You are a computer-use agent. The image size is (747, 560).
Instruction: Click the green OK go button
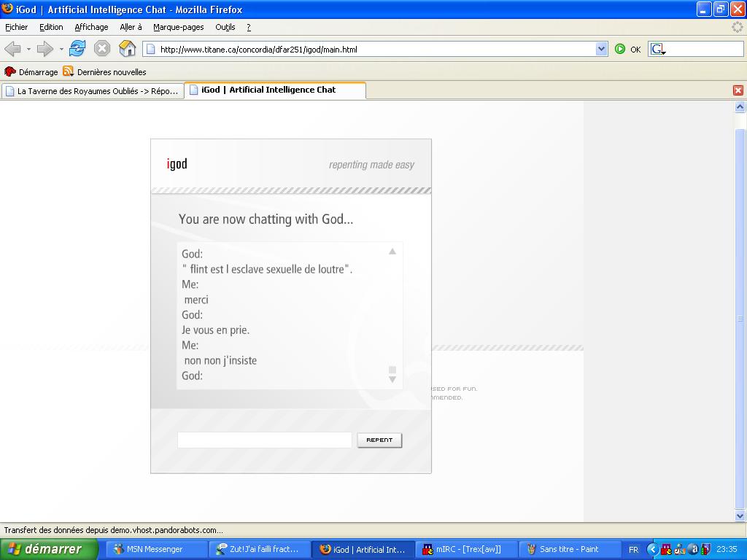click(620, 49)
